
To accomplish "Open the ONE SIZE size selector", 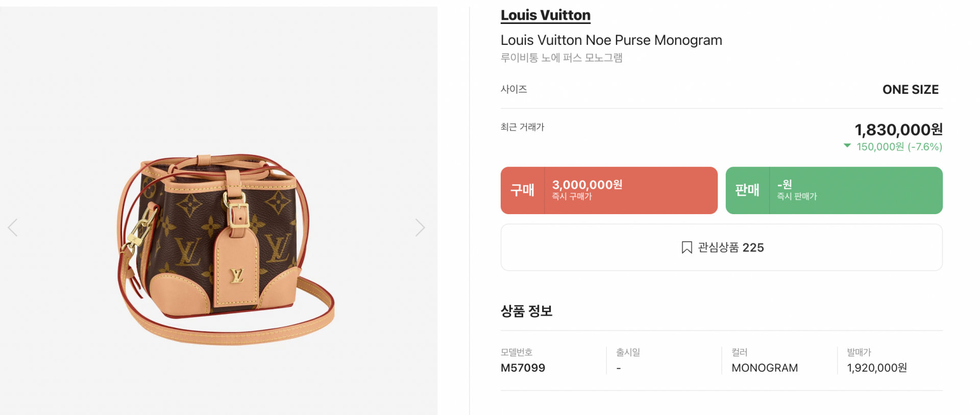I will pyautogui.click(x=910, y=90).
